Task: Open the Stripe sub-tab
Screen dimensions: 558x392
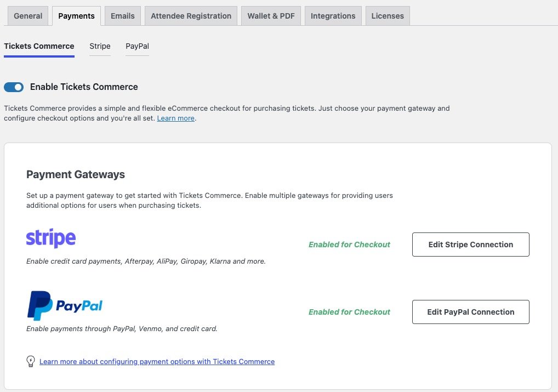Action: 100,47
